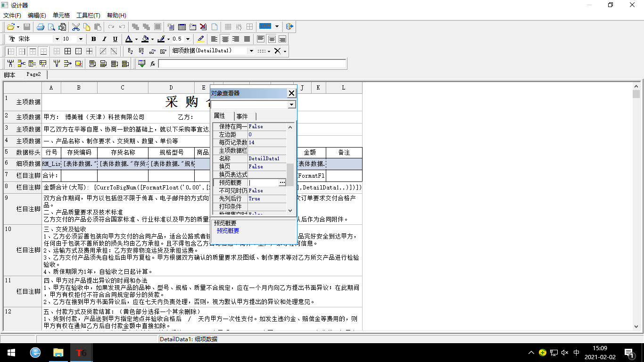The height and width of the screenshot is (362, 644).
Task: Align text right horizontally
Action: pos(236,39)
